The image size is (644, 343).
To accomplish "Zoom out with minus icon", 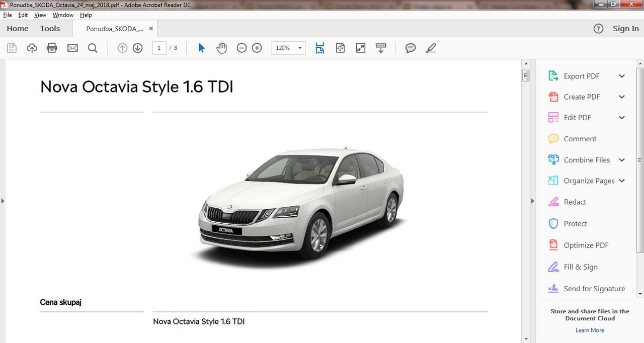I will coord(242,48).
